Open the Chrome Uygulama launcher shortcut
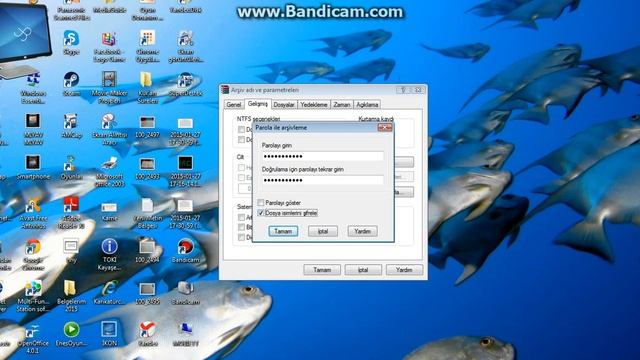 (147, 46)
